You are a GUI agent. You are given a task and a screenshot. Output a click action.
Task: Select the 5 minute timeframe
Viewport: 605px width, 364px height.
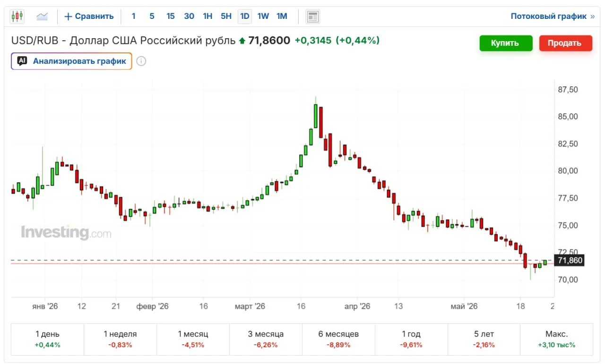pos(152,17)
